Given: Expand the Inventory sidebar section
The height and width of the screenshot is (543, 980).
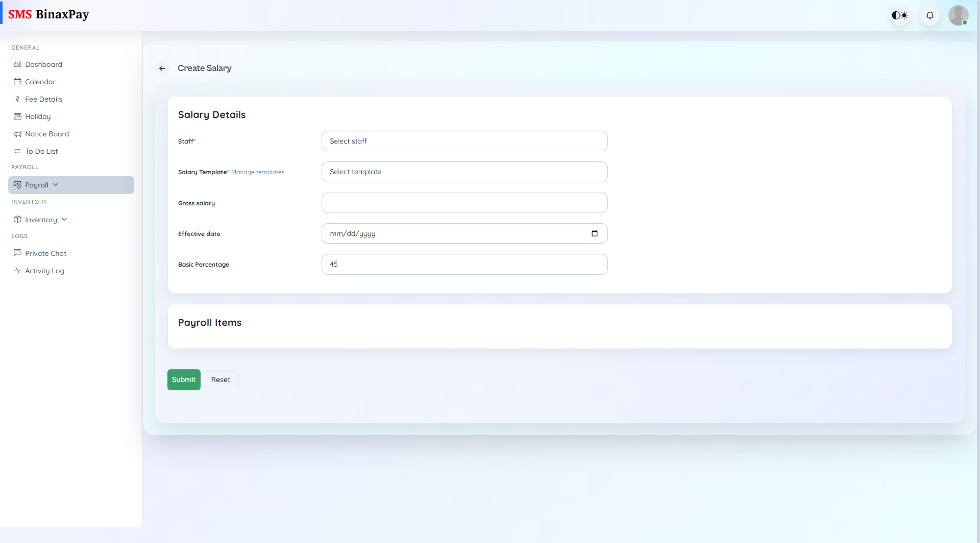Looking at the screenshot, I should (x=64, y=219).
